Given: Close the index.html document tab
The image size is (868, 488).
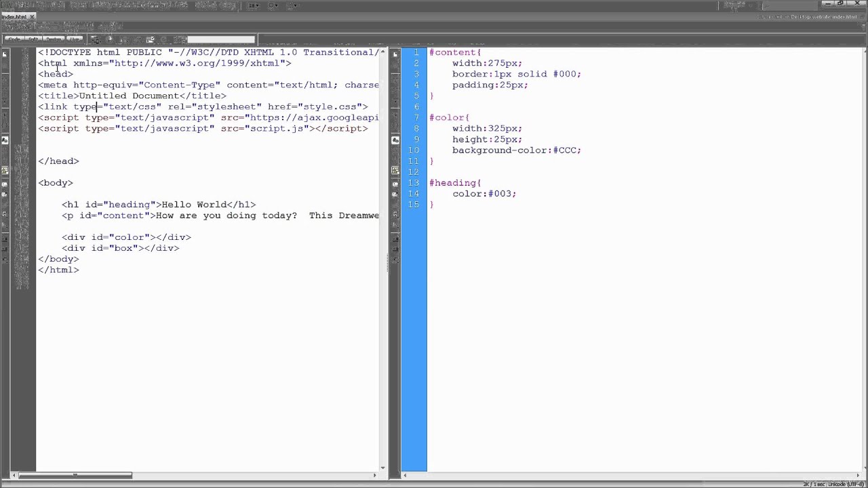Looking at the screenshot, I should coord(32,16).
